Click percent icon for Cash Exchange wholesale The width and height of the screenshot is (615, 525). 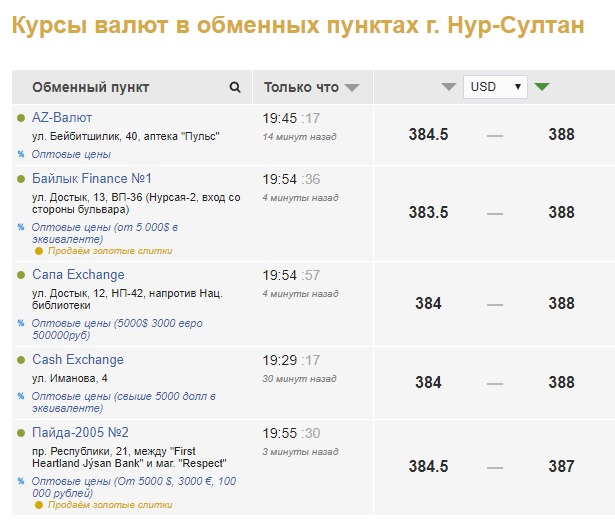coord(21,397)
